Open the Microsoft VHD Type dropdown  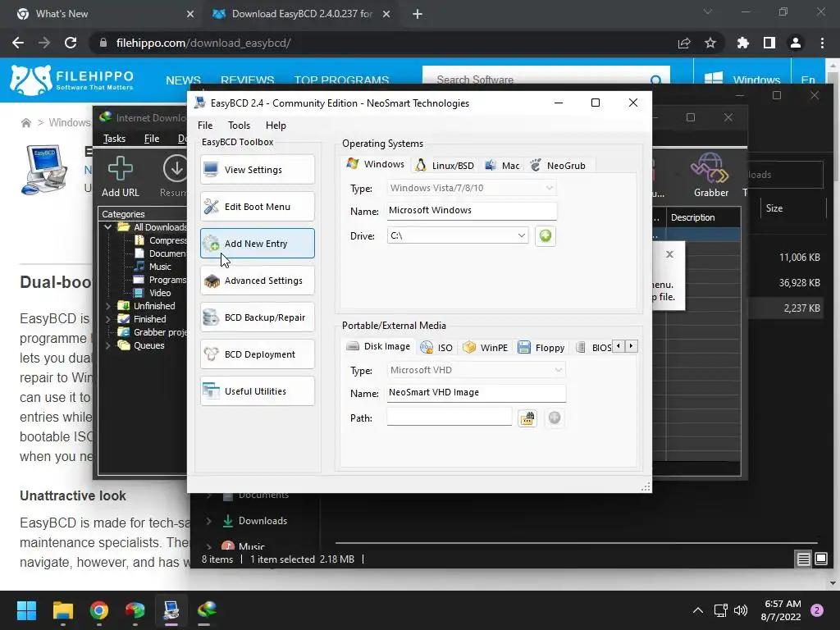(x=477, y=370)
